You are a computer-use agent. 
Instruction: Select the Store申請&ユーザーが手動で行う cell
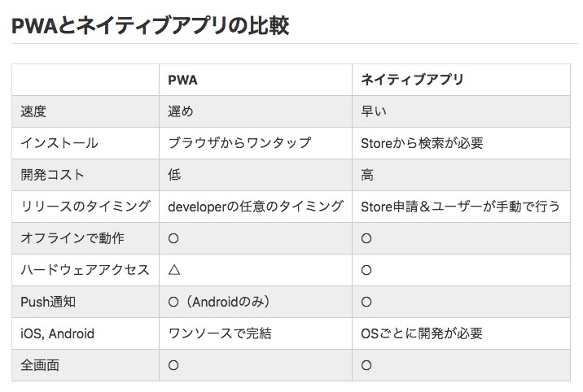[x=460, y=207]
